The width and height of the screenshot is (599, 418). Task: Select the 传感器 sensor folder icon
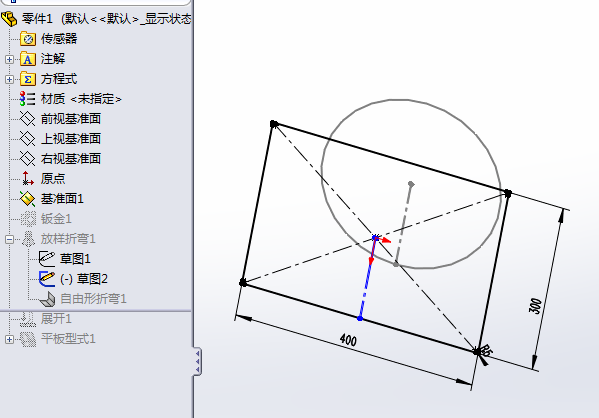28,39
